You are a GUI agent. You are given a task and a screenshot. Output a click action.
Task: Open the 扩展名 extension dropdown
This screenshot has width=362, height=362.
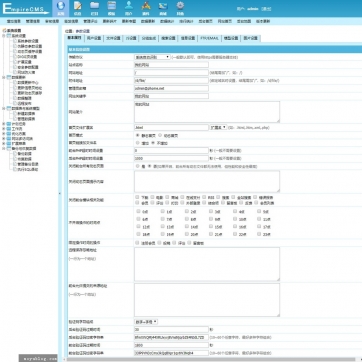coord(218,127)
